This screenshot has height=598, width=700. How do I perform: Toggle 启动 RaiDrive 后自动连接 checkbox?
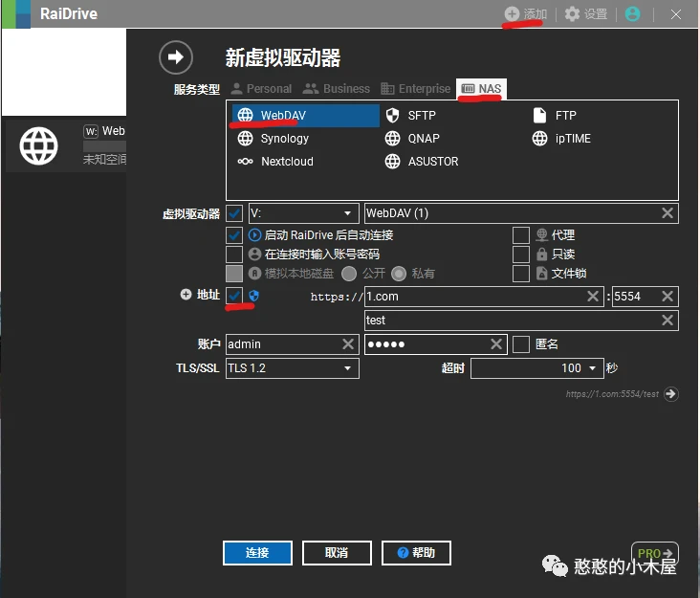click(x=234, y=235)
